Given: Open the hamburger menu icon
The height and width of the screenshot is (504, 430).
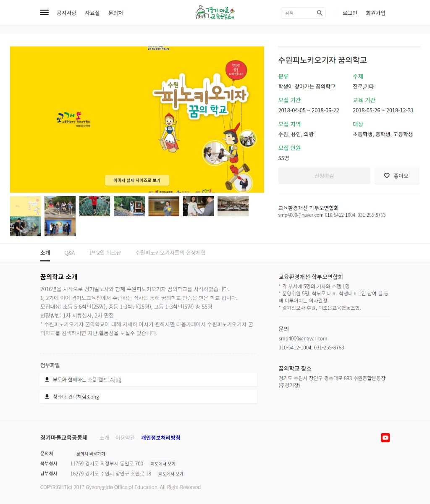Looking at the screenshot, I should coord(45,13).
